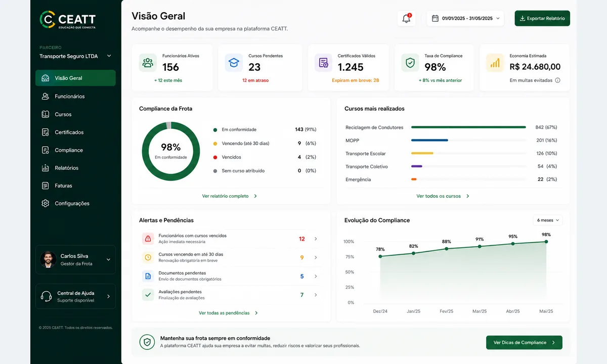Click the Certificados Válidos certificate icon
The height and width of the screenshot is (364, 607).
(323, 63)
